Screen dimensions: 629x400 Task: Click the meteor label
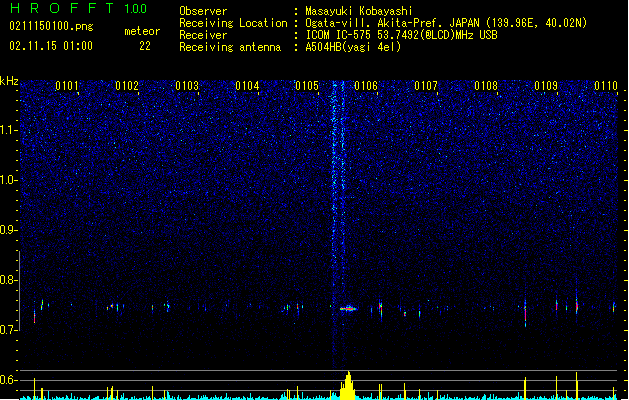click(142, 31)
